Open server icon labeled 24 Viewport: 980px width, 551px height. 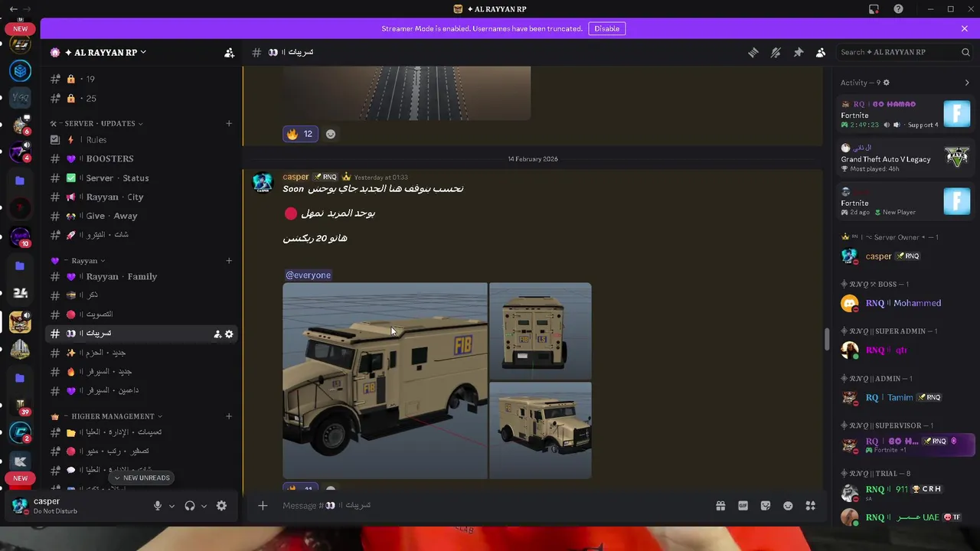tap(21, 292)
